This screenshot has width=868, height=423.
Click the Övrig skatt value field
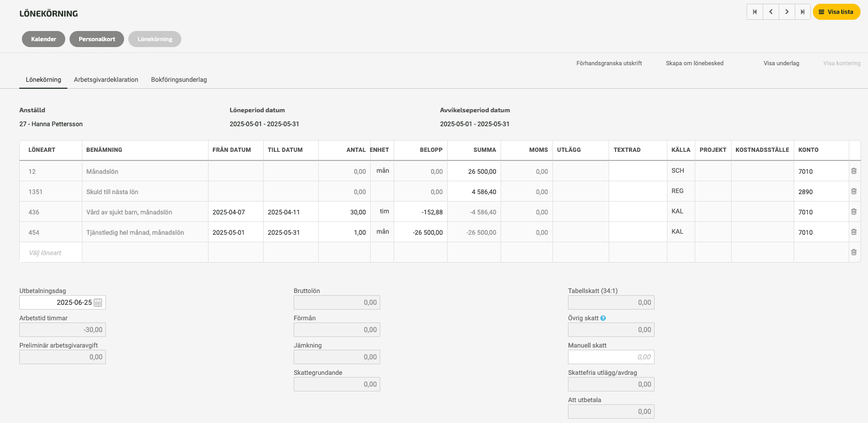(611, 330)
